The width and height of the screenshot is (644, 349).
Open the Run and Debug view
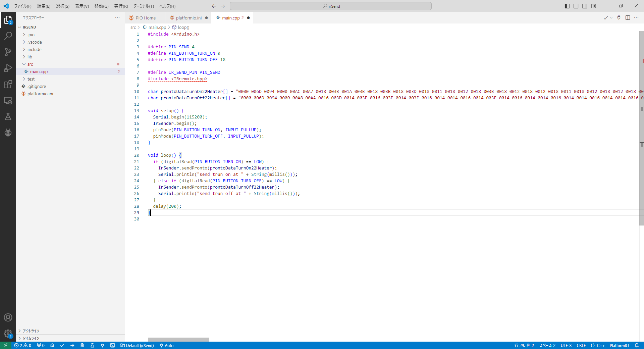(8, 68)
